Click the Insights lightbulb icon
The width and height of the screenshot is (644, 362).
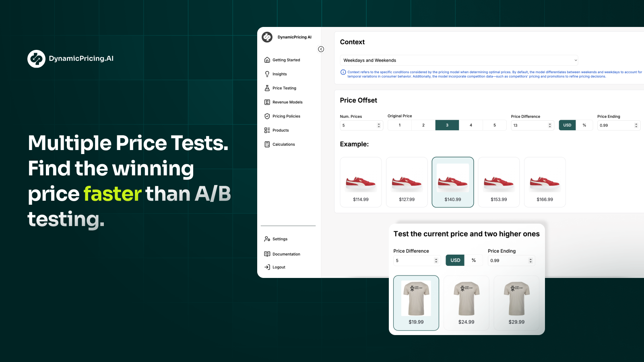(267, 74)
